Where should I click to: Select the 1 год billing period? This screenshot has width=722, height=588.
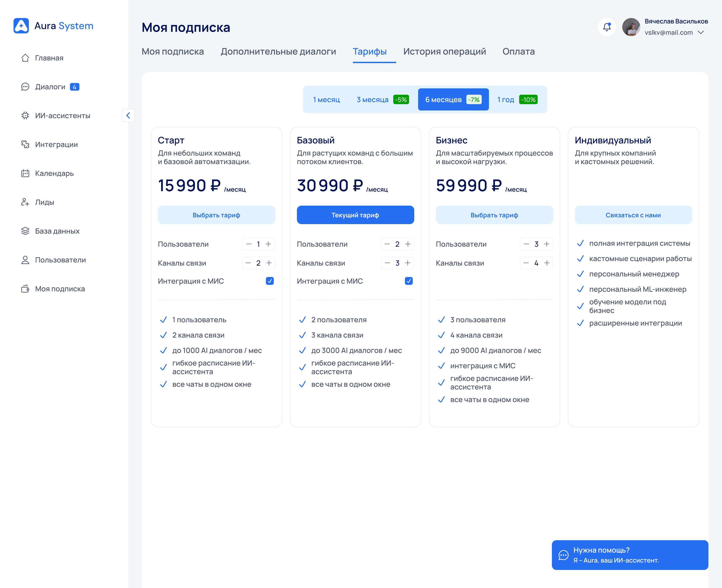coord(517,100)
